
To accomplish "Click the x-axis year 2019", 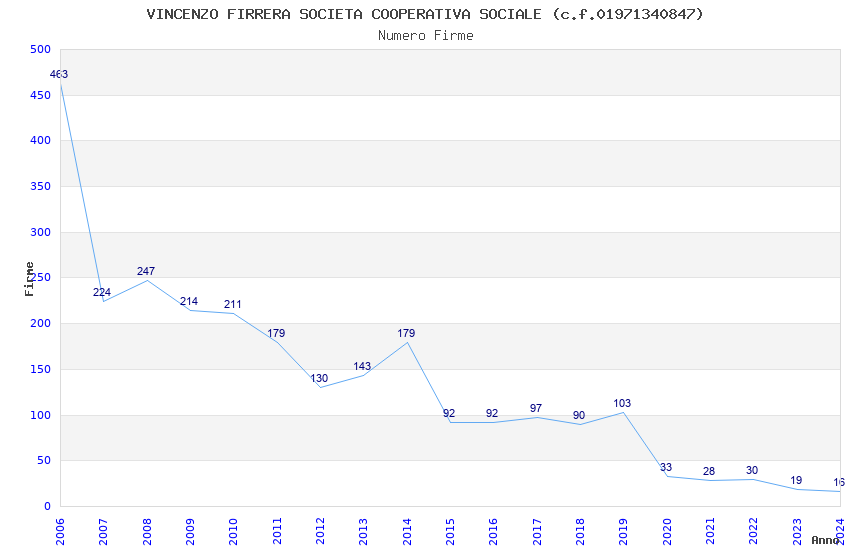I will pos(623,531).
